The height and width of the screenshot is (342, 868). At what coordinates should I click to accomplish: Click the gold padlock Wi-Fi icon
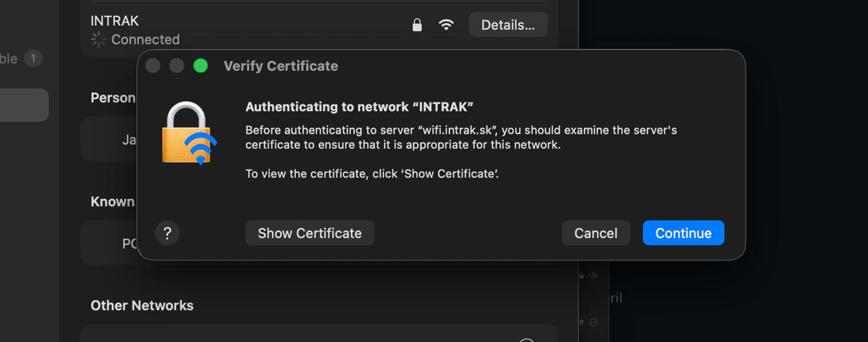[x=189, y=134]
